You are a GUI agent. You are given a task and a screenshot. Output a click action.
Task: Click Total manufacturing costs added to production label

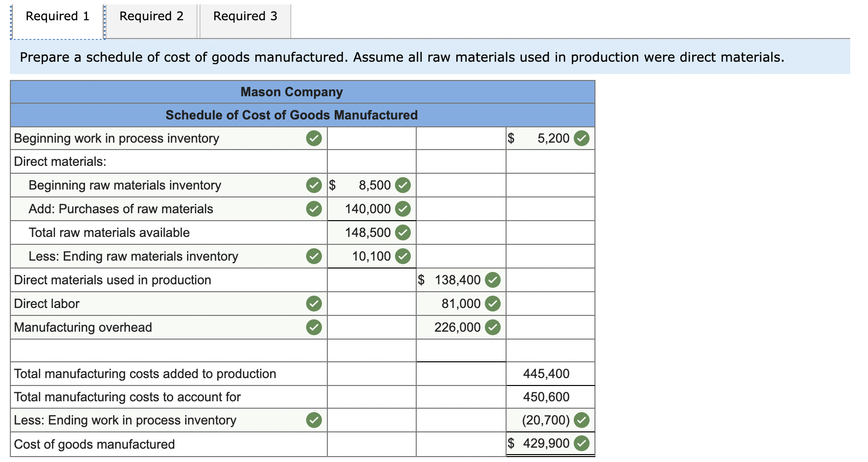pos(145,374)
